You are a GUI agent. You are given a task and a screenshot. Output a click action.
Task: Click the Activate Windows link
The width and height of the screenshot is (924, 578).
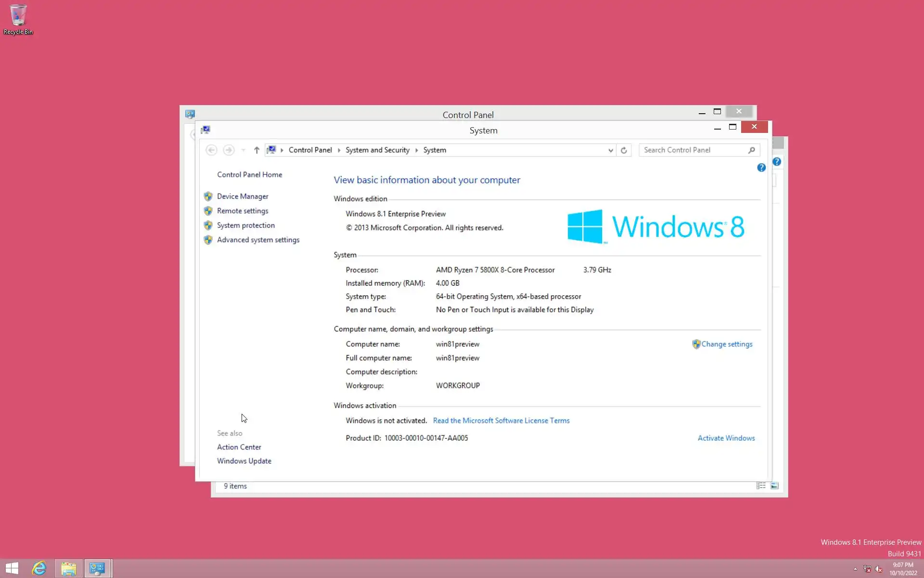coord(726,438)
